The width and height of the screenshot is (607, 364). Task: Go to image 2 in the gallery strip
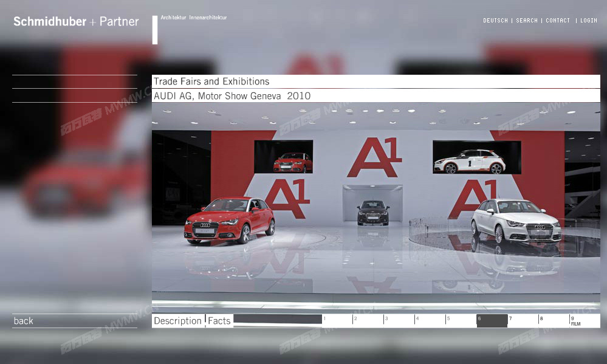[368, 321]
